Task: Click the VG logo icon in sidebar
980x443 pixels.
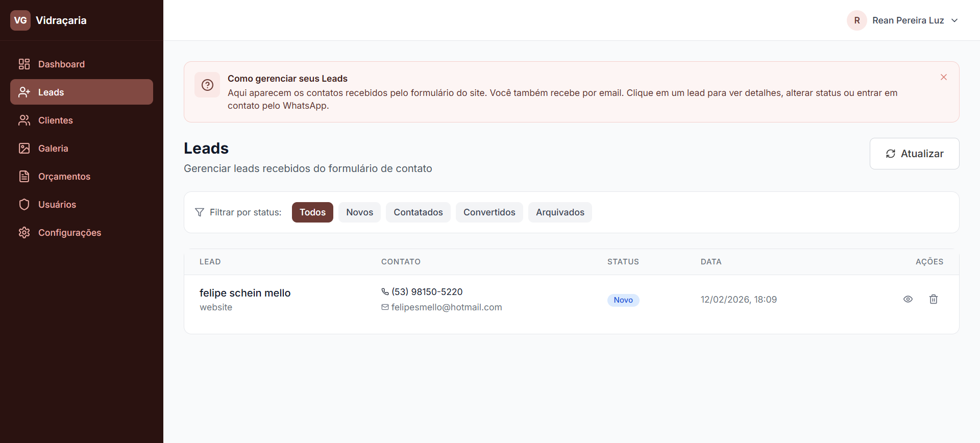Action: pos(20,20)
